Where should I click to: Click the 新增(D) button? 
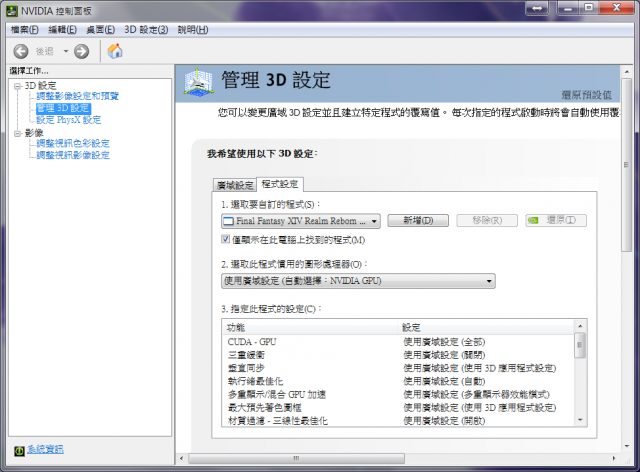(418, 220)
